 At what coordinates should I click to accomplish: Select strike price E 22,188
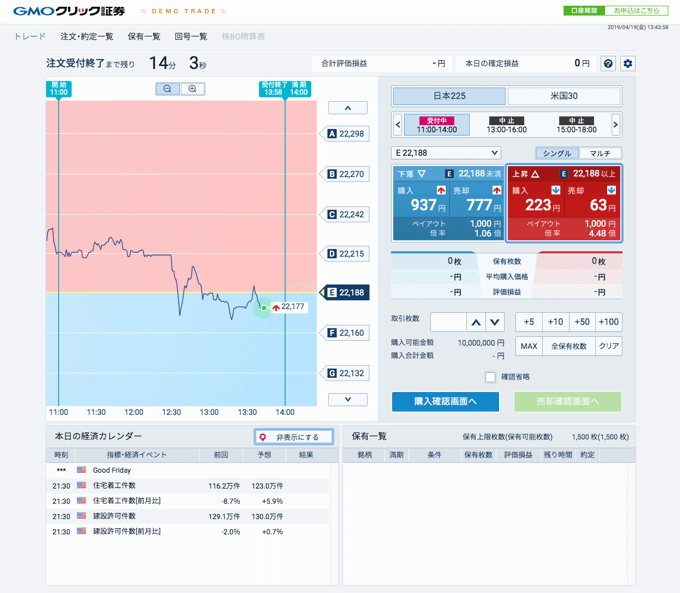(346, 292)
